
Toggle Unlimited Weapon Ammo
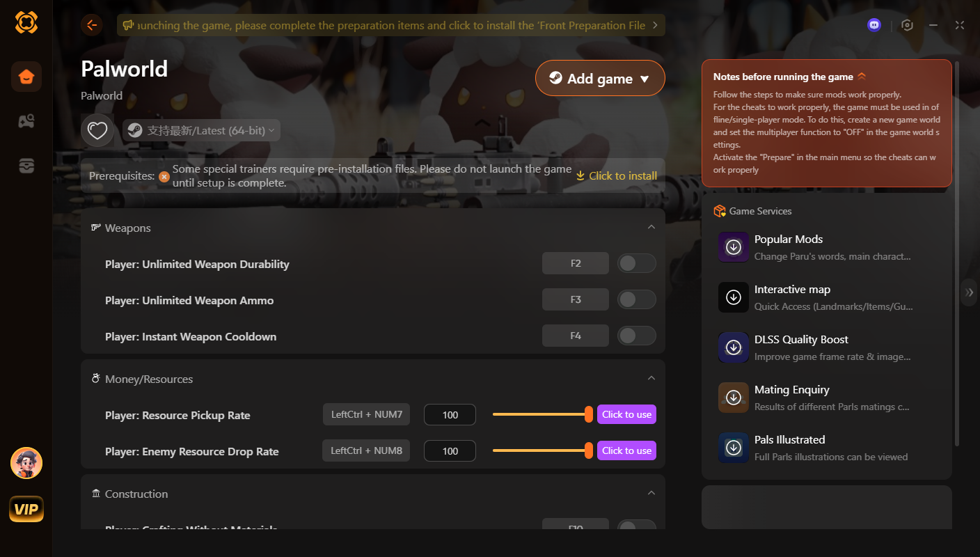637,299
